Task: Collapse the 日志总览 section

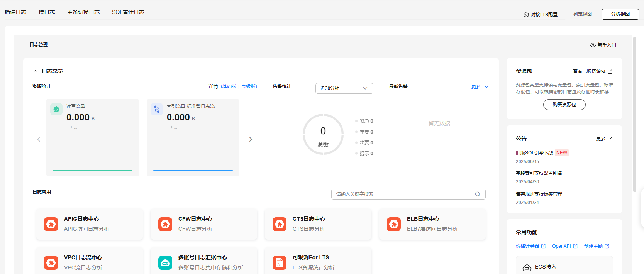Action: [36, 71]
